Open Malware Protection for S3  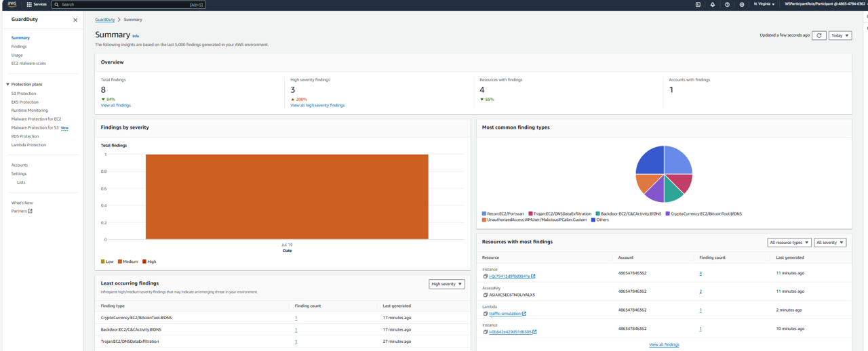35,127
